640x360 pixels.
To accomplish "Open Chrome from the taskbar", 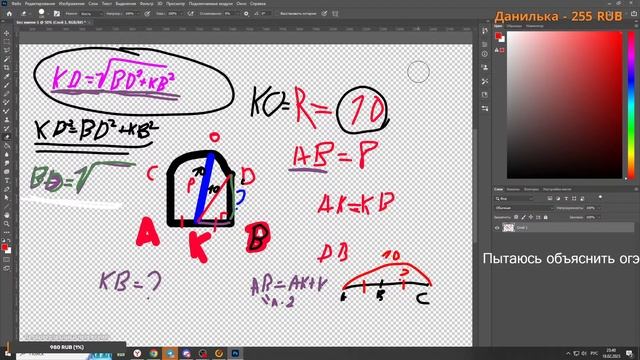I will 154,353.
